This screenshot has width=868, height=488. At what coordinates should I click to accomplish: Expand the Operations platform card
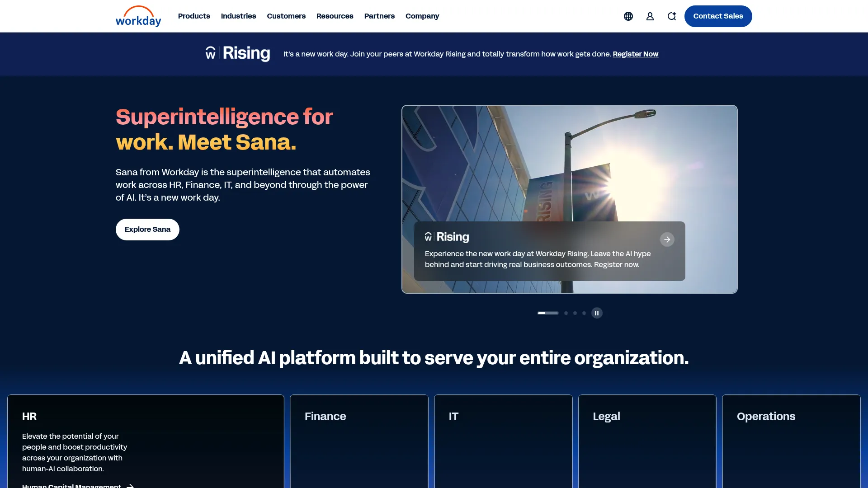[791, 441]
